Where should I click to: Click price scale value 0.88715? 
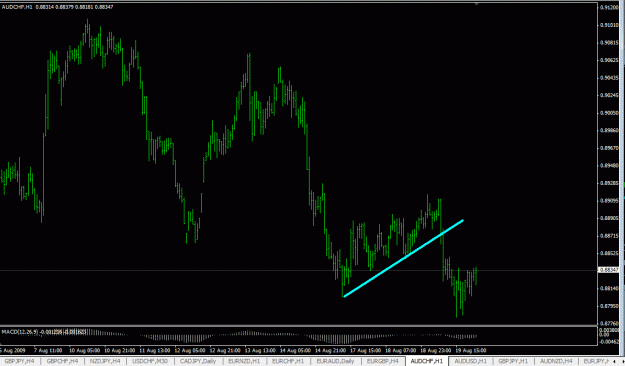click(609, 236)
